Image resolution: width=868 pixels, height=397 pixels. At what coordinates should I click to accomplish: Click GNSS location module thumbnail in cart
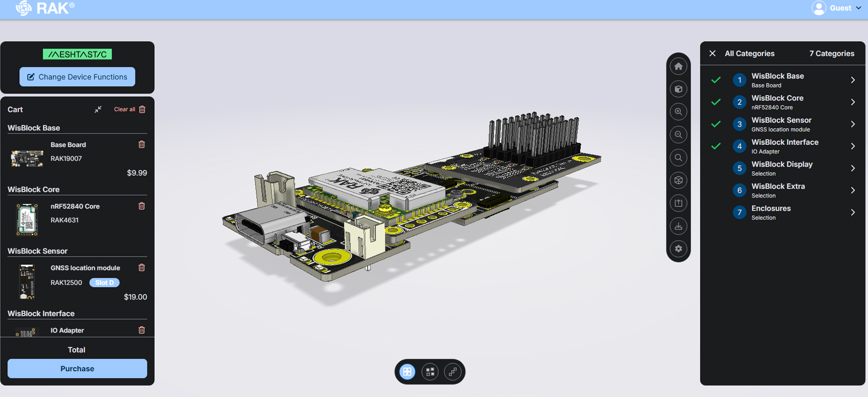point(27,281)
